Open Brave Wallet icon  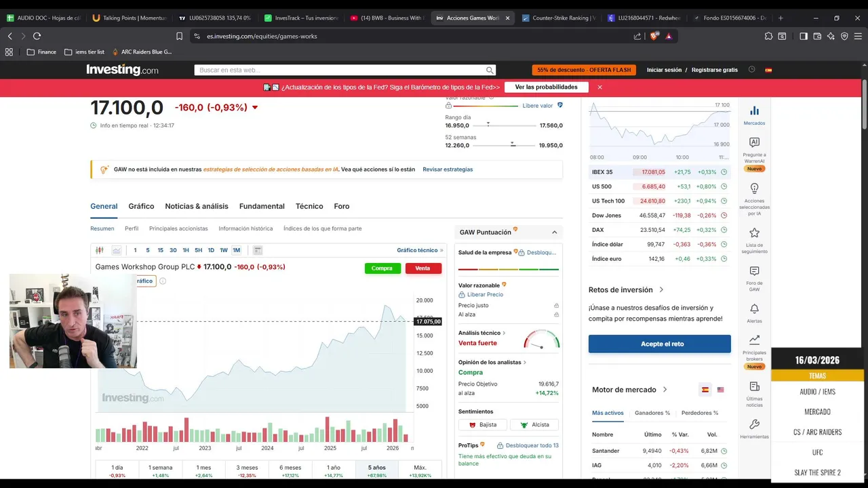click(817, 36)
